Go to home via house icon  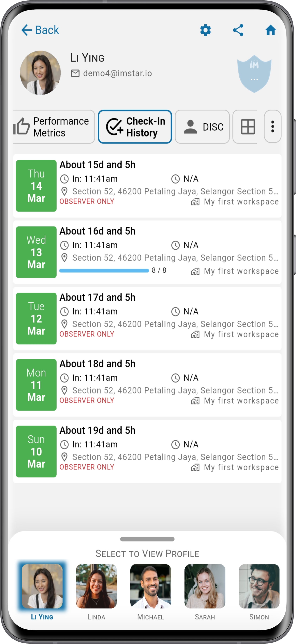271,30
